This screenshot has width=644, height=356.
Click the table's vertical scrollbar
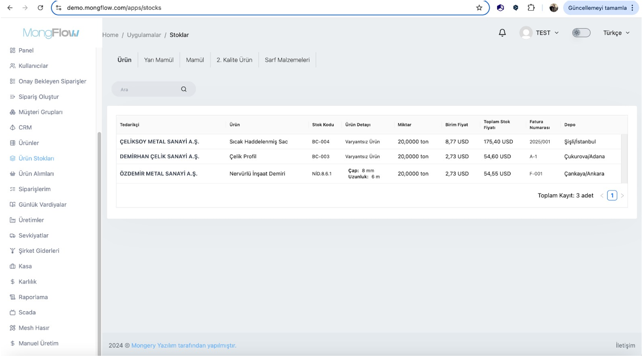click(624, 159)
